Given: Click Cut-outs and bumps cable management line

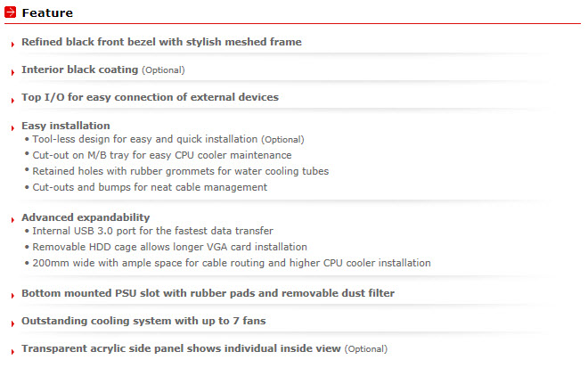Looking at the screenshot, I should [150, 187].
